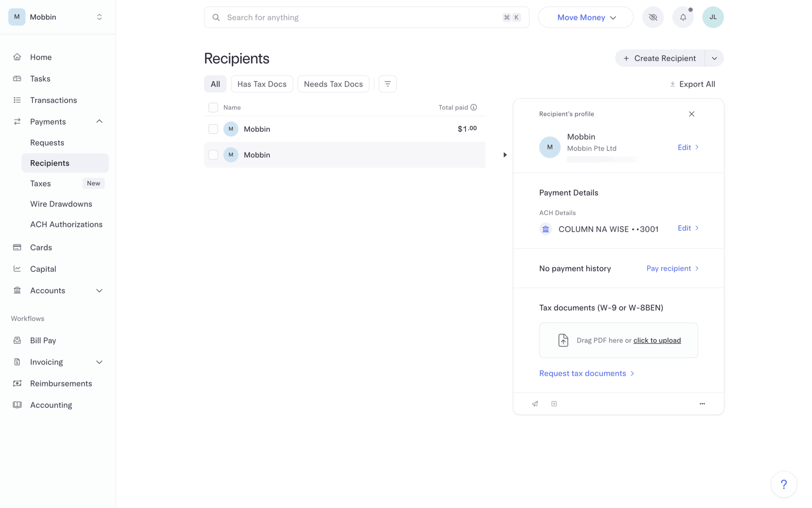Open the Tasks icon in sidebar

coord(17,79)
